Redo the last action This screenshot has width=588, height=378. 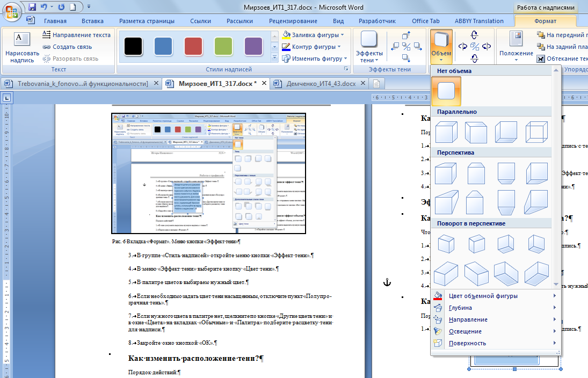point(62,7)
